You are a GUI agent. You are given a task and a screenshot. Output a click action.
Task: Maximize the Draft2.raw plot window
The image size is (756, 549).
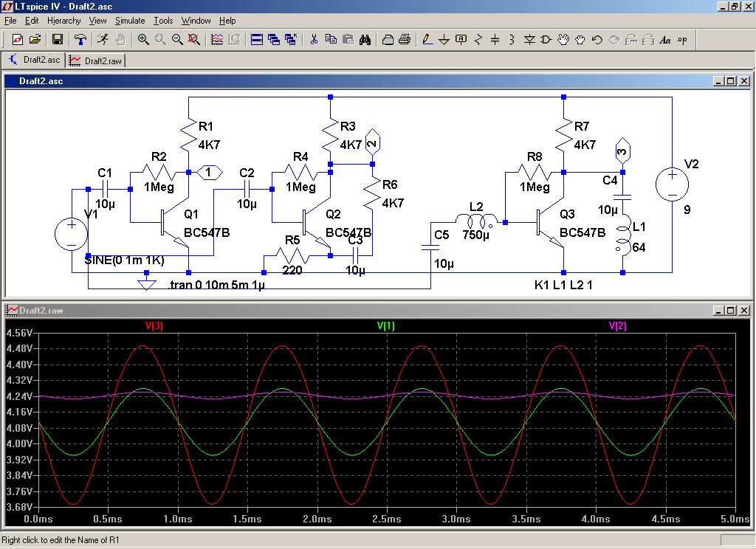(x=731, y=311)
